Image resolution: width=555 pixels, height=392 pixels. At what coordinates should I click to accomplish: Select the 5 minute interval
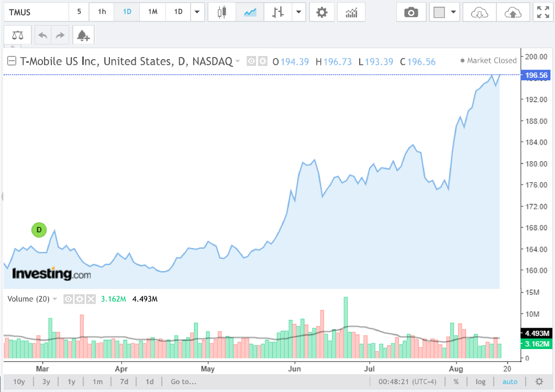[79, 12]
